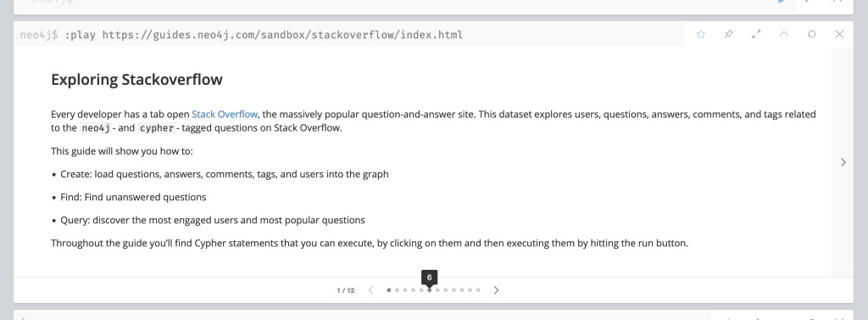868x320 pixels.
Task: Jump to the seventh pagination dot
Action: pyautogui.click(x=437, y=290)
